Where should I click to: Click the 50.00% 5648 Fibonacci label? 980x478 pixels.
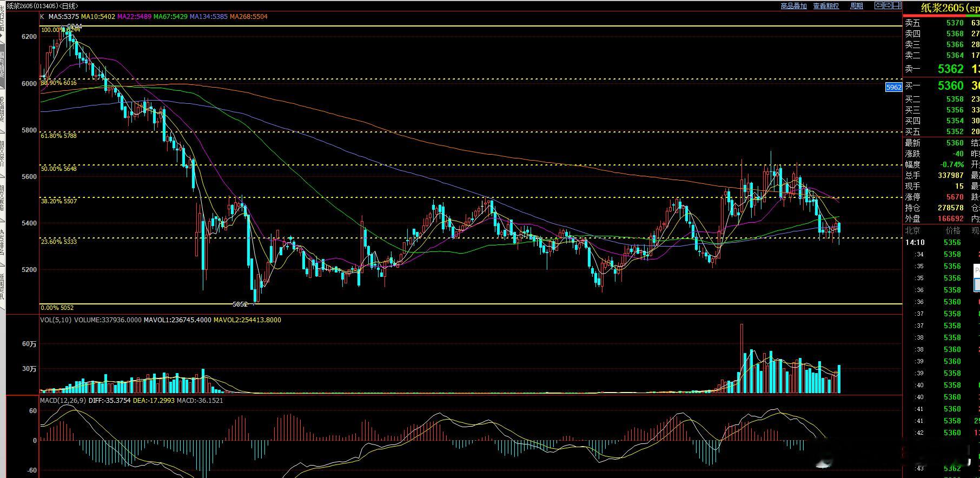tap(59, 169)
